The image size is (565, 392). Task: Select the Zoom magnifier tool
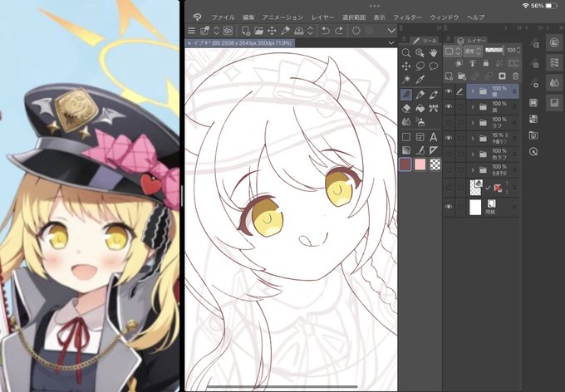pyautogui.click(x=406, y=53)
